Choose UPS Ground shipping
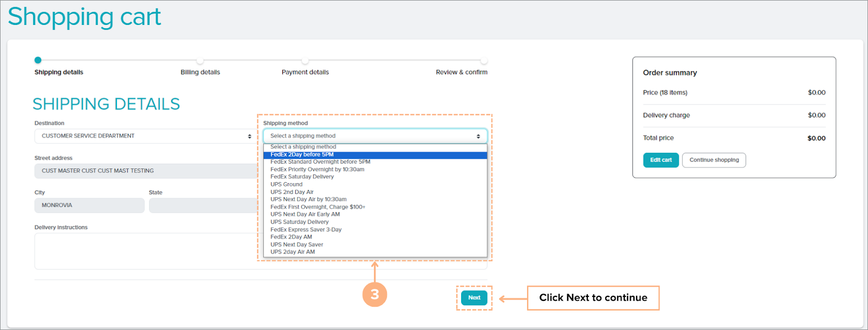Screen dimensions: 868x330 pos(286,184)
